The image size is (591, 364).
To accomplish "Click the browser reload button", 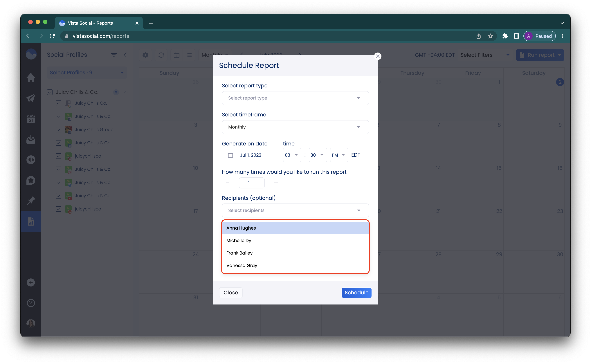I will (x=52, y=36).
